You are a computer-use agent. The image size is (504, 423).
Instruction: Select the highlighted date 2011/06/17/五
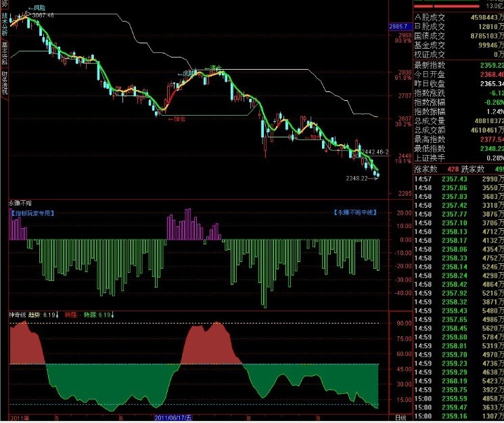(173, 418)
